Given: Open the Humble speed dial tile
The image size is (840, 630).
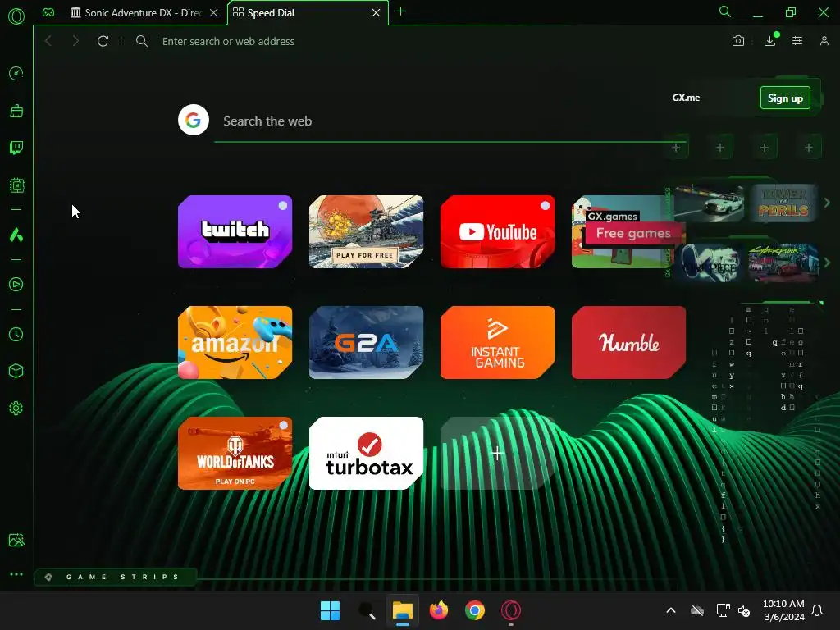Looking at the screenshot, I should [629, 342].
